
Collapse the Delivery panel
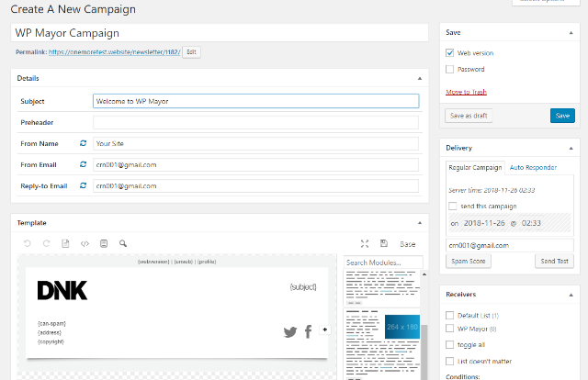click(x=571, y=149)
